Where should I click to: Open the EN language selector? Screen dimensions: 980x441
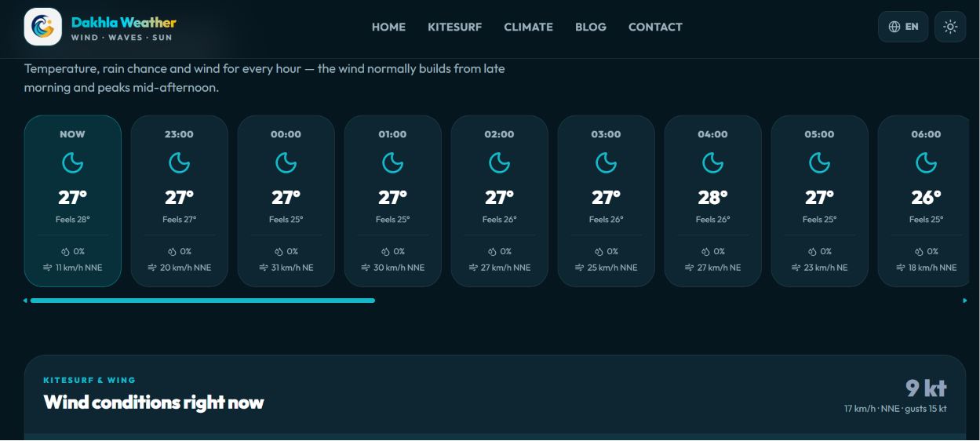click(903, 27)
